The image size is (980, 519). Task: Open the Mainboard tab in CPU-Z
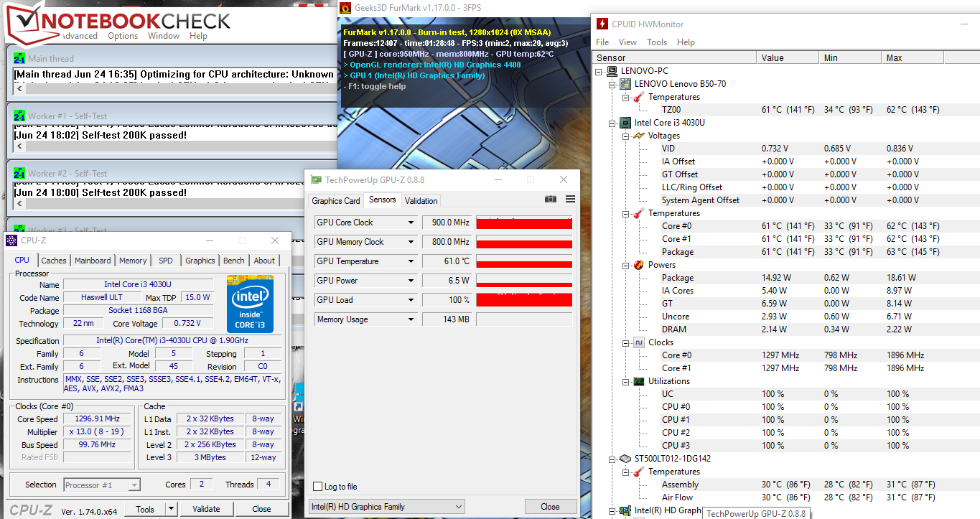pos(93,261)
